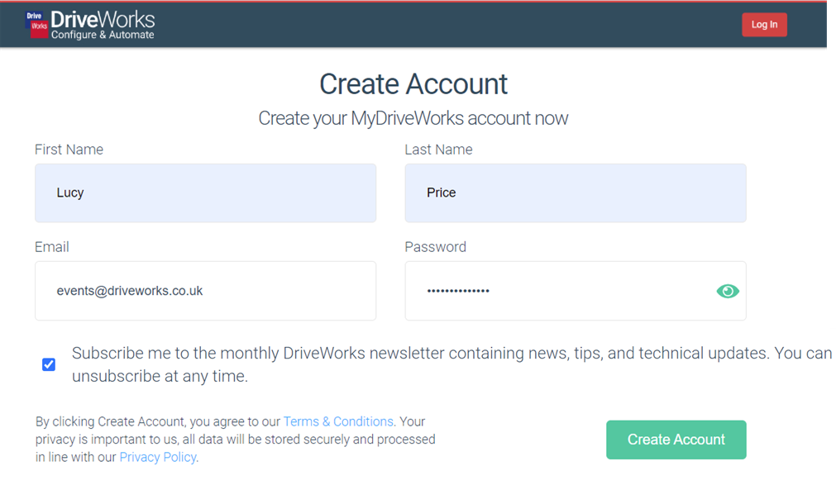Click the First Name label
The image size is (836, 504).
(69, 150)
